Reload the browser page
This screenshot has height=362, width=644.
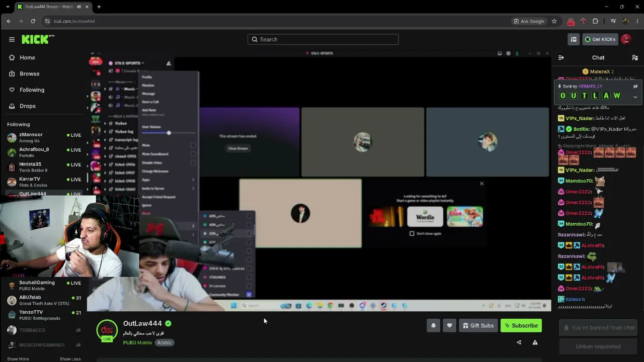coord(33,21)
